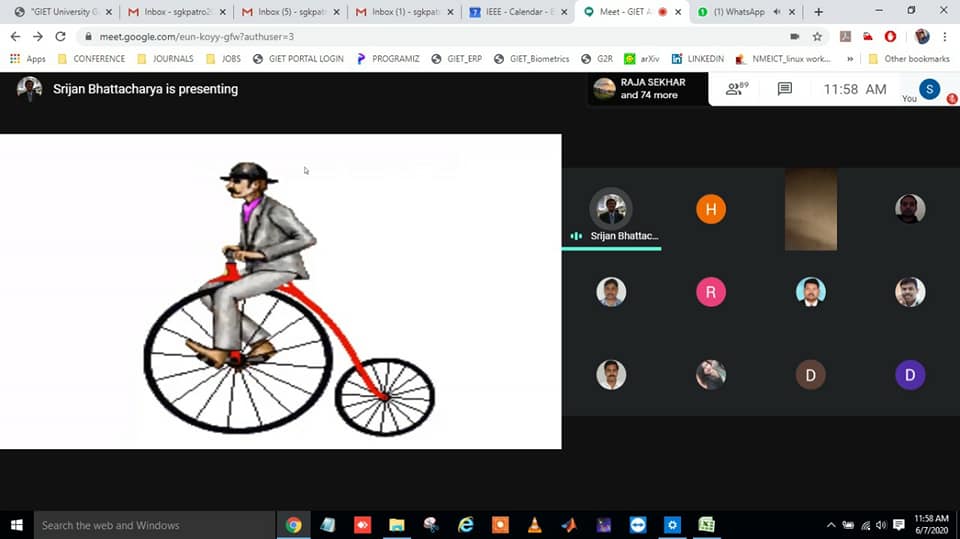Open the Other bookmarks folder
This screenshot has width=960, height=539.
click(x=909, y=59)
